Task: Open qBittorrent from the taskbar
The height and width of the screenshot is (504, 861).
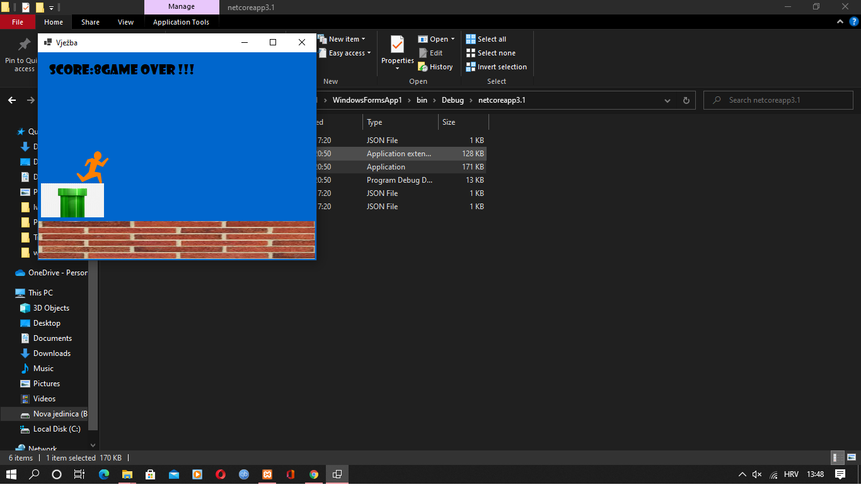Action: point(244,474)
